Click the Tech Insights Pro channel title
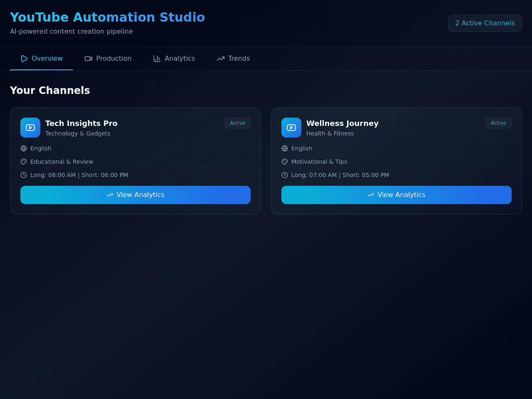 [x=81, y=123]
